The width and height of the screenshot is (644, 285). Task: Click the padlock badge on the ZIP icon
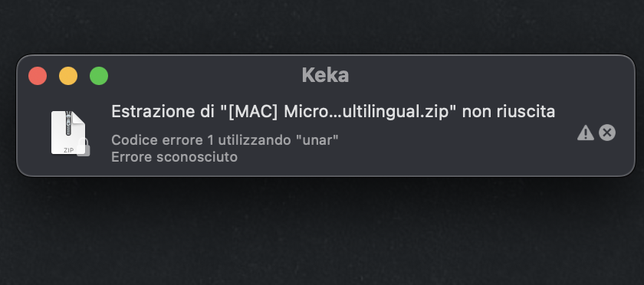pos(84,147)
